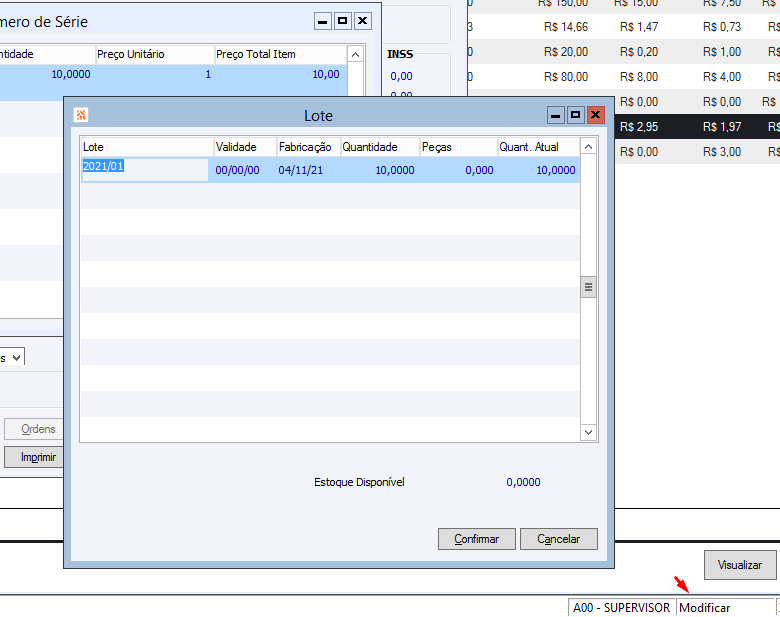Click the Peças column header
The image size is (780, 617).
[x=459, y=147]
